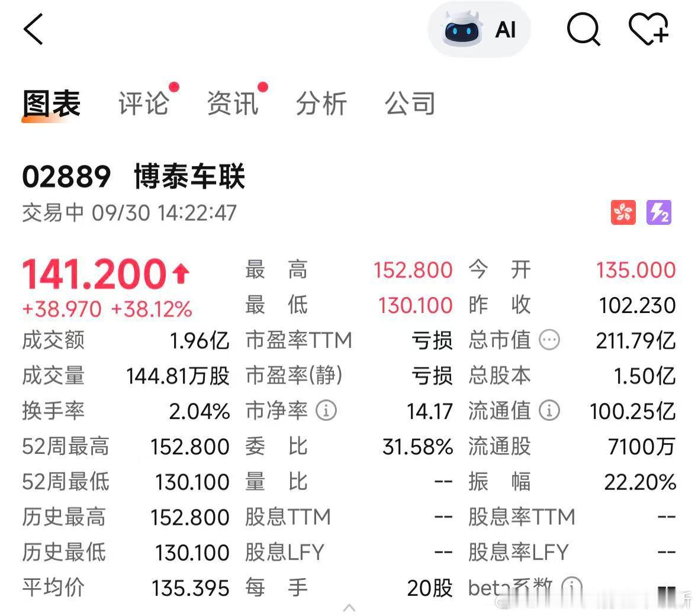
Task: Tap the 委比 value 31.58%
Action: (x=417, y=446)
